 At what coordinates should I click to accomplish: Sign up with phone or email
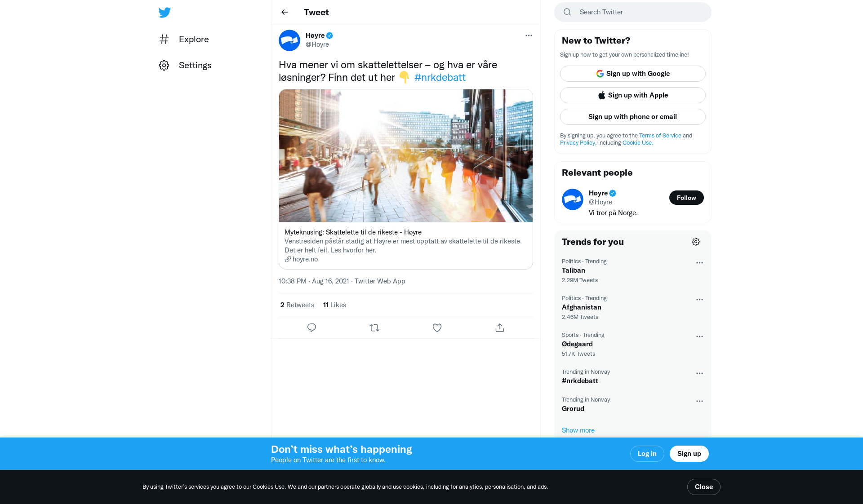coord(633,117)
